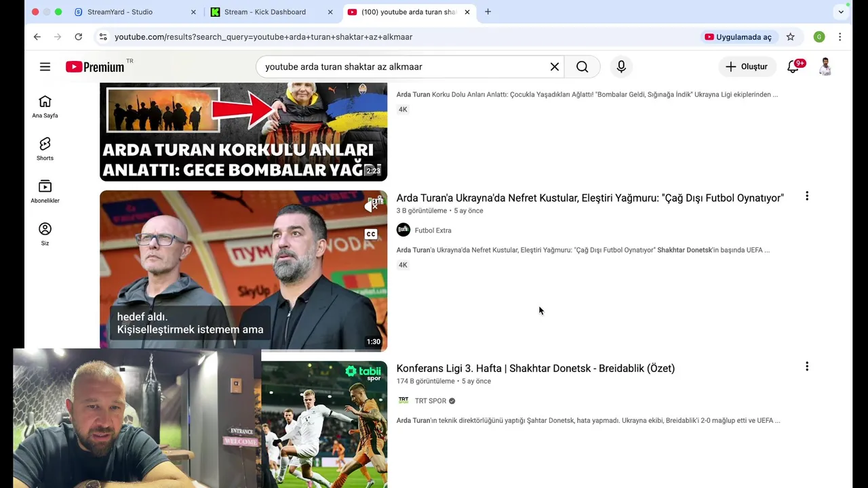Viewport: 868px width, 488px height.
Task: Open the notifications bell
Action: (793, 66)
